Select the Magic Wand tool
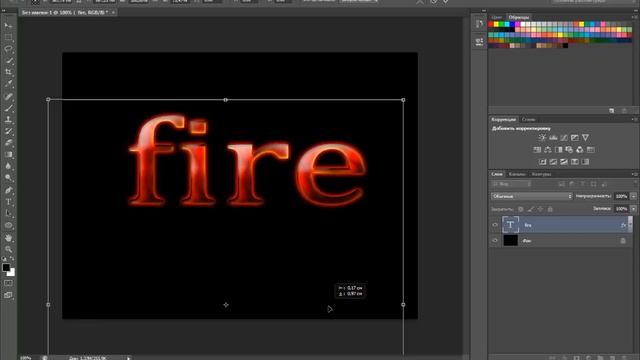This screenshot has height=360, width=640. coord(8,61)
